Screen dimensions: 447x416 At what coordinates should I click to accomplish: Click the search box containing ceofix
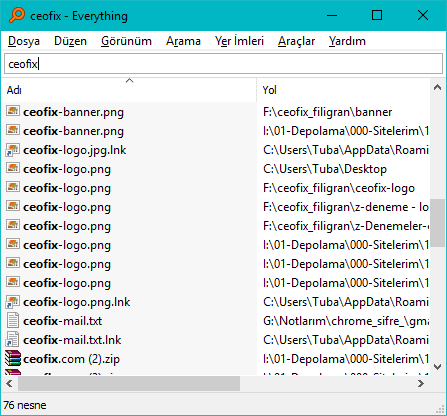click(x=223, y=63)
